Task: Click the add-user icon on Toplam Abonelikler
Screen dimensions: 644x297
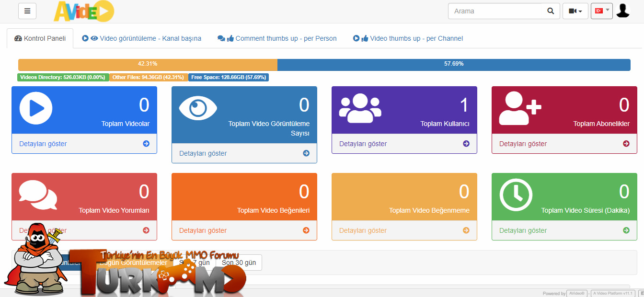Action: (520, 108)
